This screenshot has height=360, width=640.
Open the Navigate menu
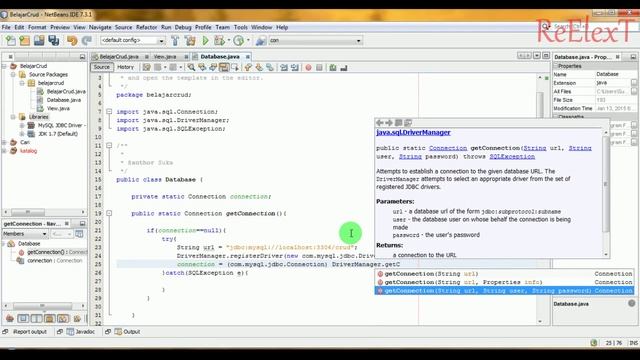pos(100,27)
